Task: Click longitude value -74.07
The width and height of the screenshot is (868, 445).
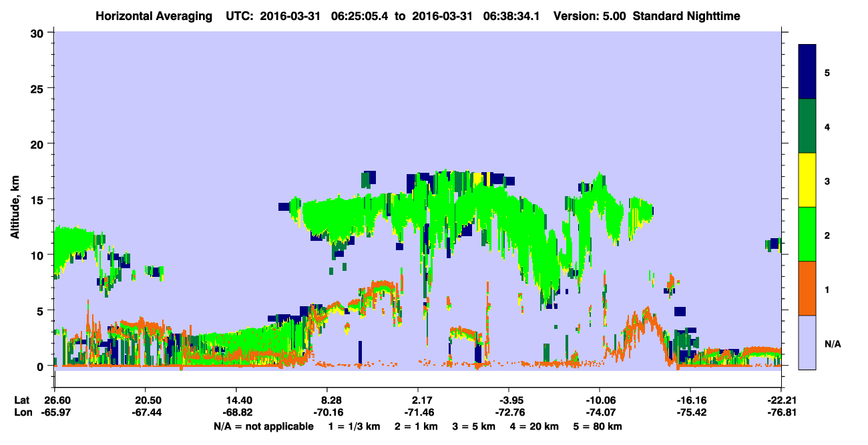Action: [x=600, y=412]
